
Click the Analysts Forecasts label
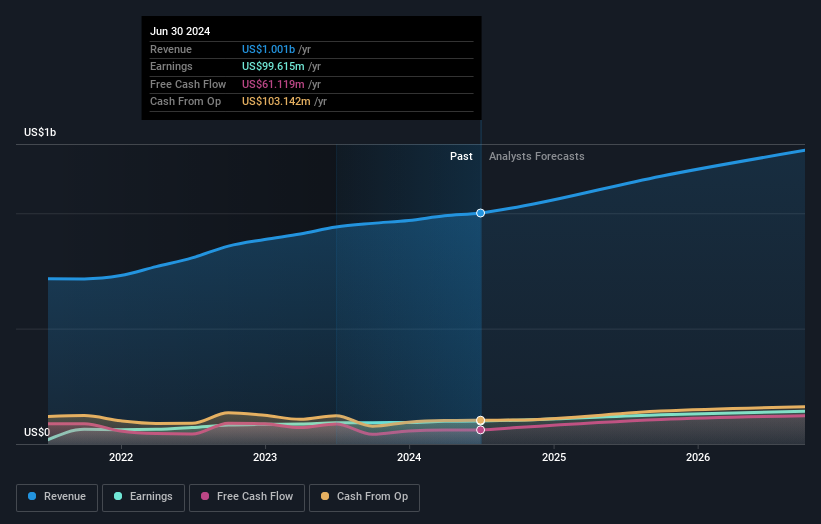pos(537,156)
